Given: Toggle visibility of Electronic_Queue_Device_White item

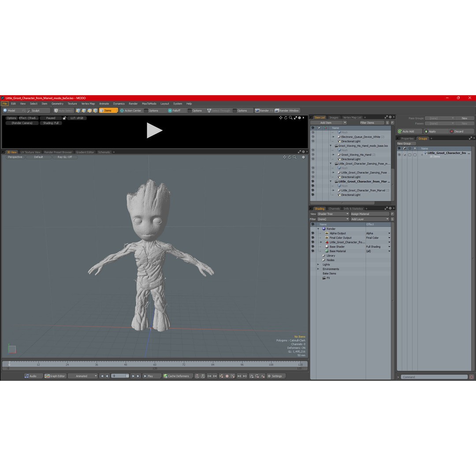Looking at the screenshot, I should click(x=312, y=137).
